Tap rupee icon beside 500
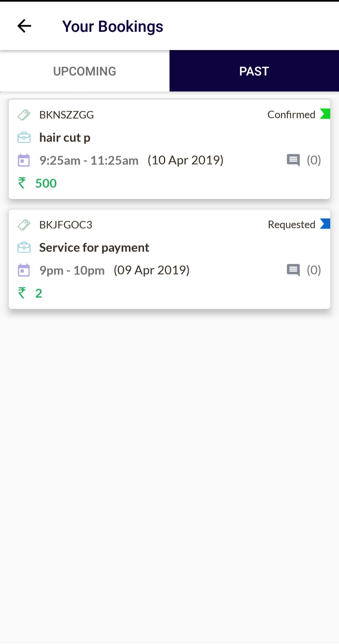Image resolution: width=339 pixels, height=644 pixels. (22, 183)
